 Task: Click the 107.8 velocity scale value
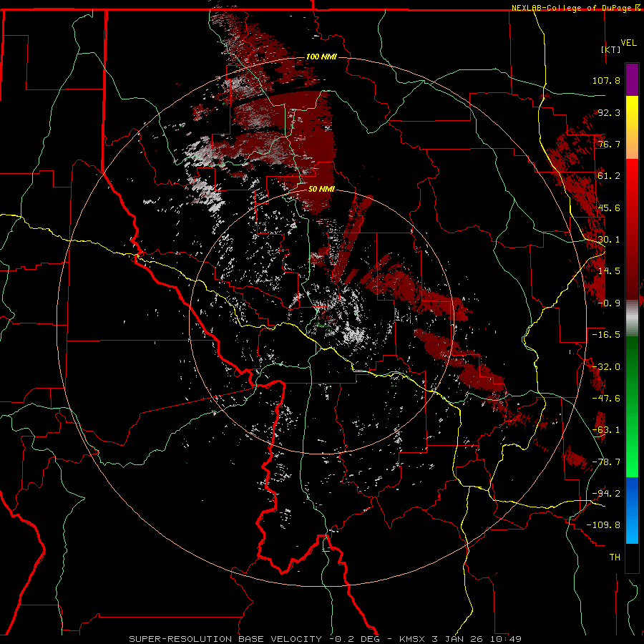click(x=606, y=80)
